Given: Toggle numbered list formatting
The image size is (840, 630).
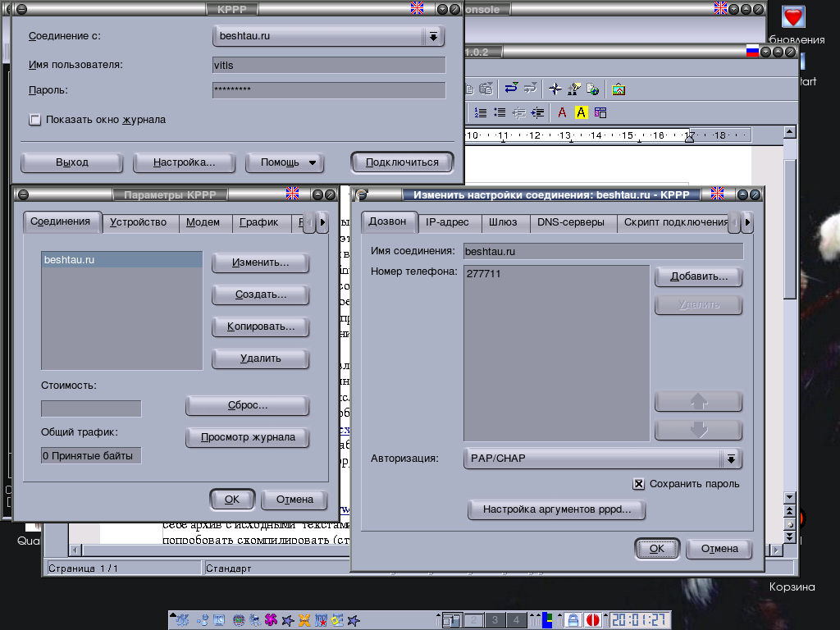Looking at the screenshot, I should pos(481,112).
